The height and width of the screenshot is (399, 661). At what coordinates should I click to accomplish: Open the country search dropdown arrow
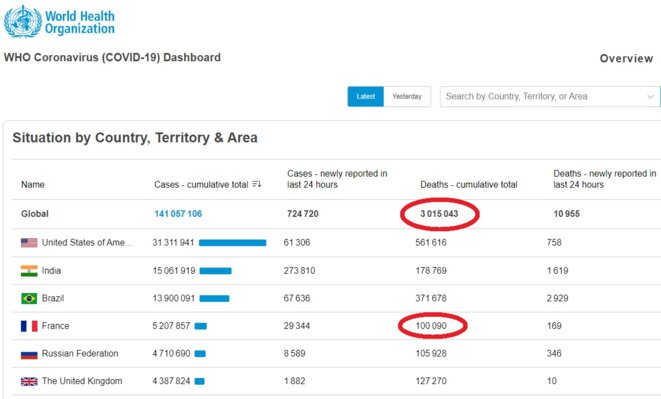[x=650, y=97]
